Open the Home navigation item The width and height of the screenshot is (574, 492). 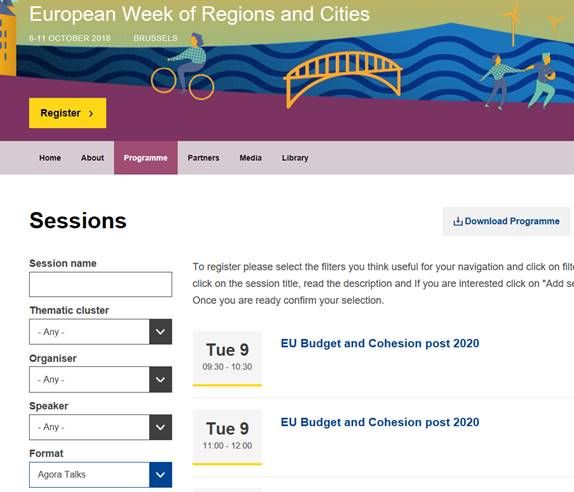[x=50, y=158]
